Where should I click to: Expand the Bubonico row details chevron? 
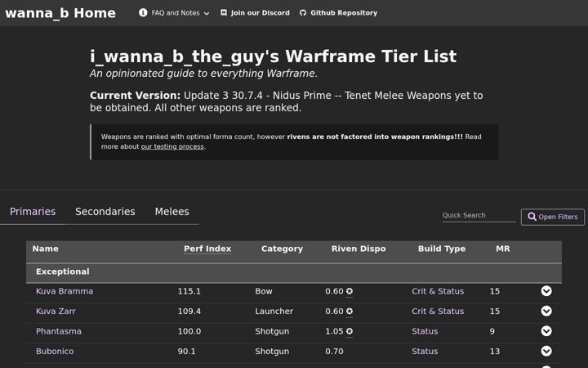click(x=546, y=351)
